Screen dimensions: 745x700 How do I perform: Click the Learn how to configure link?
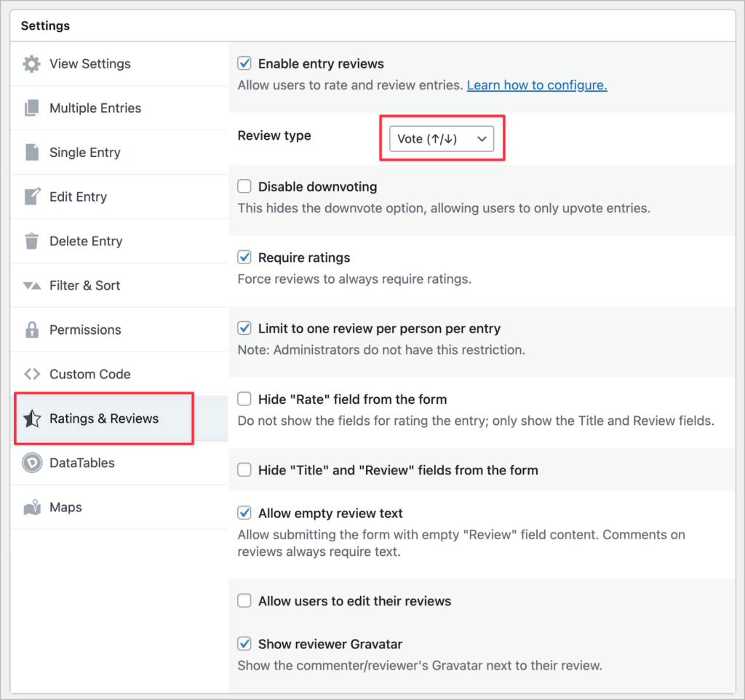point(537,85)
